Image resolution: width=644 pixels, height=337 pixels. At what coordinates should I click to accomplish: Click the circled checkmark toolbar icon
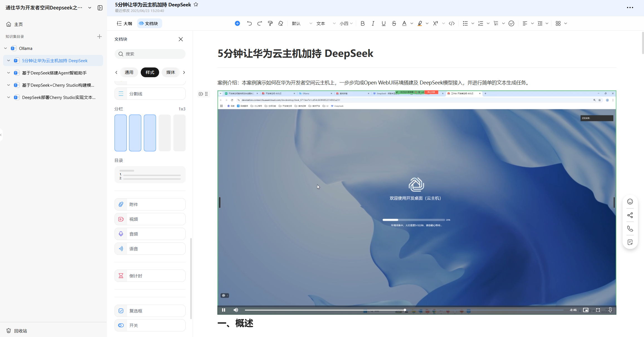[511, 23]
